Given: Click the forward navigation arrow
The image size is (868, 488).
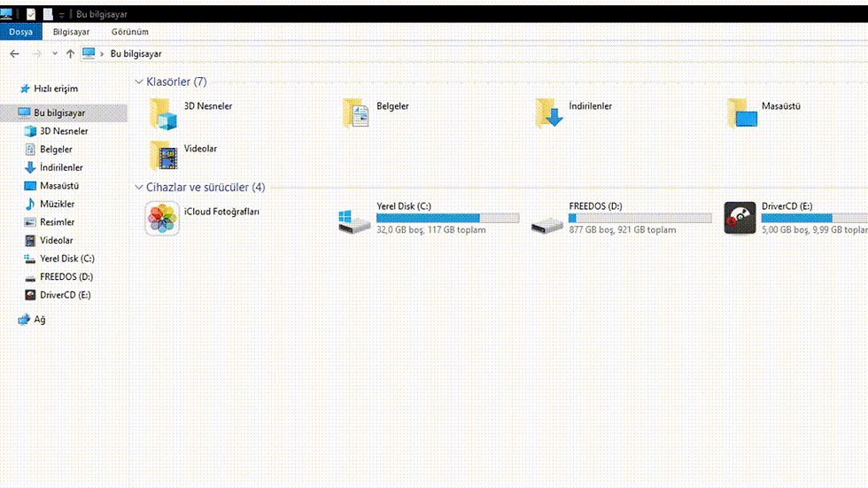Looking at the screenshot, I should point(36,54).
